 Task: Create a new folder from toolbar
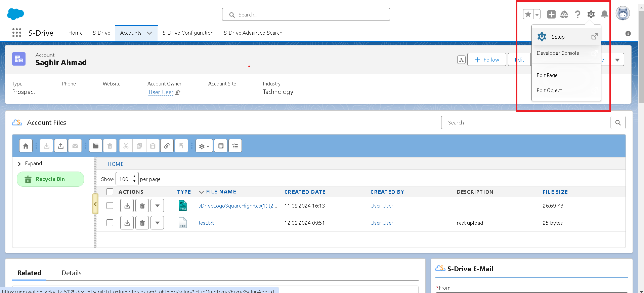pyautogui.click(x=96, y=146)
